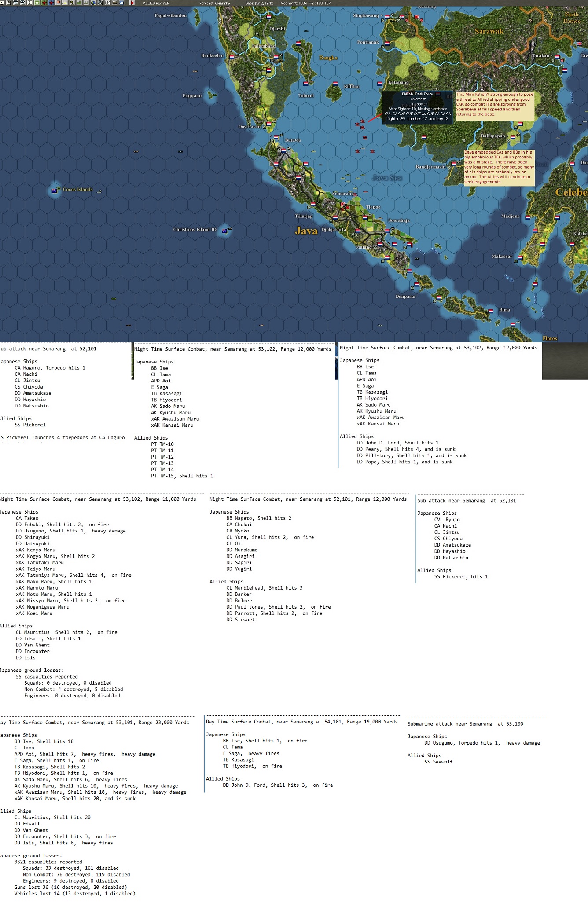
Task: Click the red play arrow end-turn button
Action: (x=132, y=3)
